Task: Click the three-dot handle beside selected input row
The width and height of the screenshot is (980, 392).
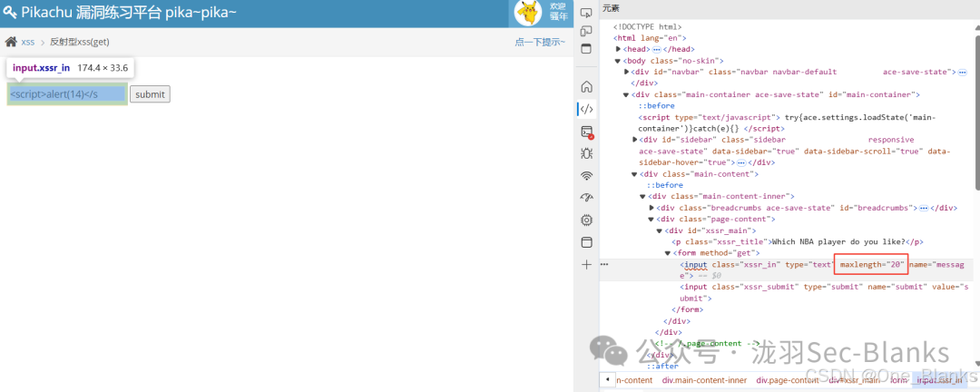Action: point(603,264)
